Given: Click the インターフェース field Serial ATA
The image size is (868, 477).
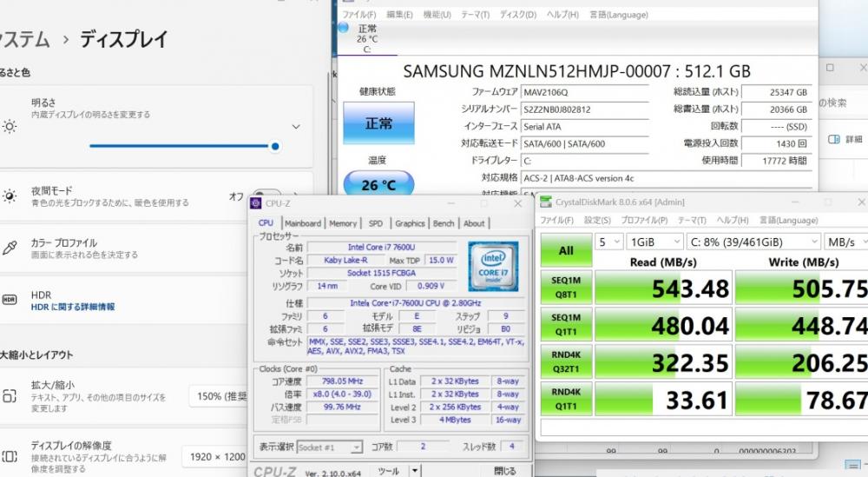Looking at the screenshot, I should (x=584, y=127).
